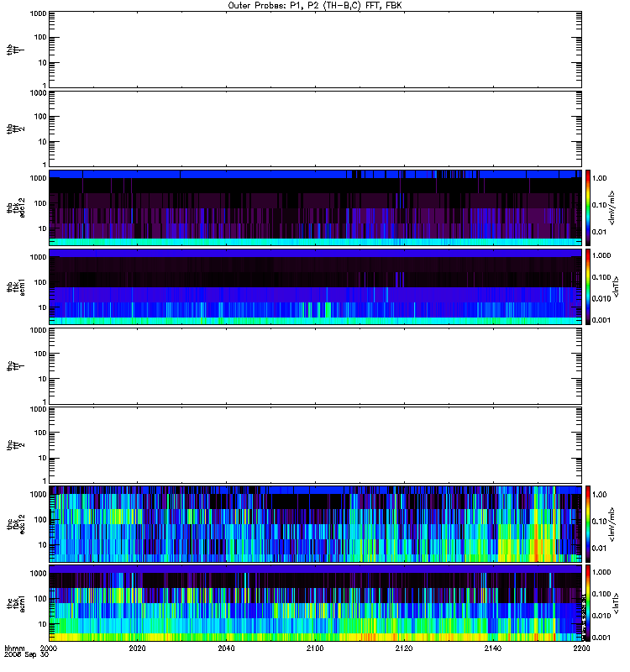Click the 'thc fbk scm1' panel axis title
Viewport: 630px width, 672px height.
click(15, 603)
